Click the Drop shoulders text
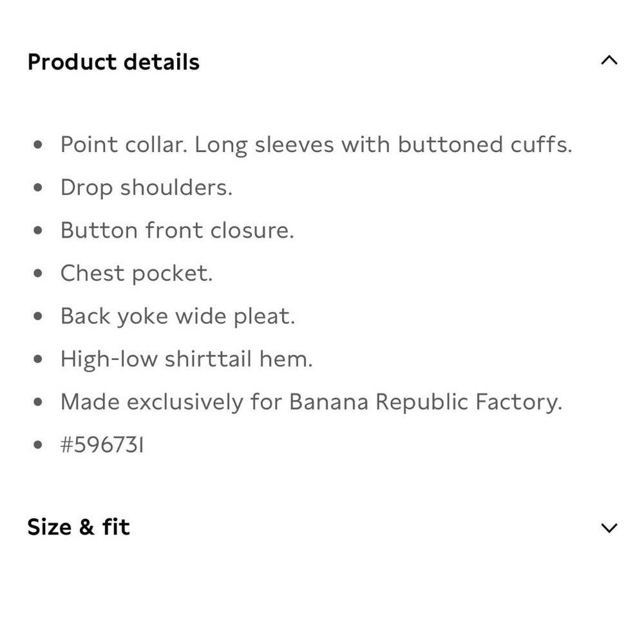Viewport: 644px width, 644px height. click(x=147, y=188)
